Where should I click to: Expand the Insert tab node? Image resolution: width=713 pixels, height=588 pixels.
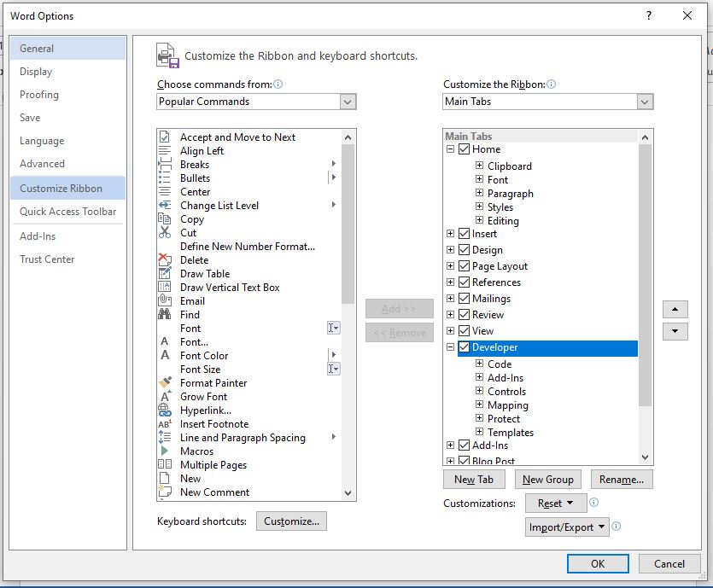pos(450,234)
